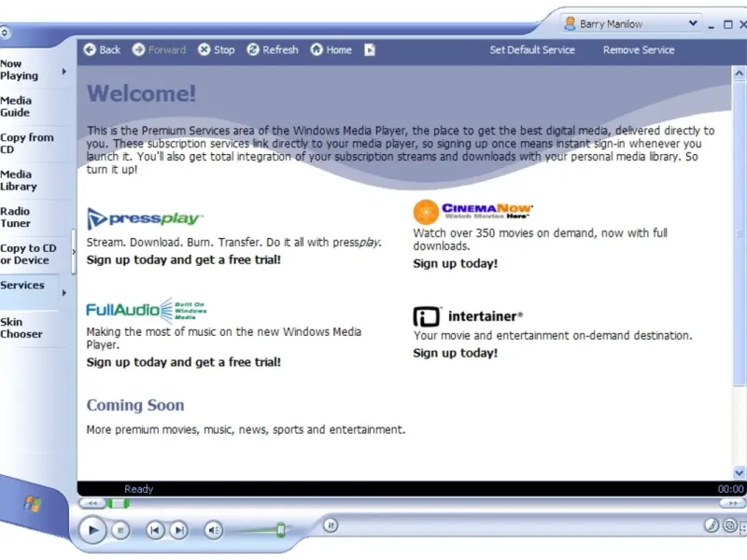The image size is (747, 560).
Task: Expand the Services tab arrow
Action: (64, 293)
